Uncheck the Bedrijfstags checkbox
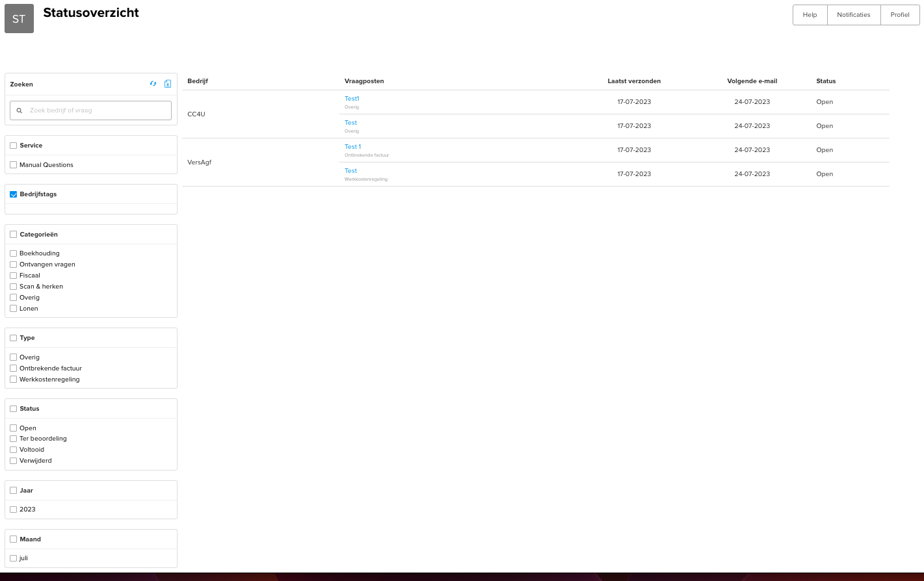Screen dimensions: 924x581 14,194
